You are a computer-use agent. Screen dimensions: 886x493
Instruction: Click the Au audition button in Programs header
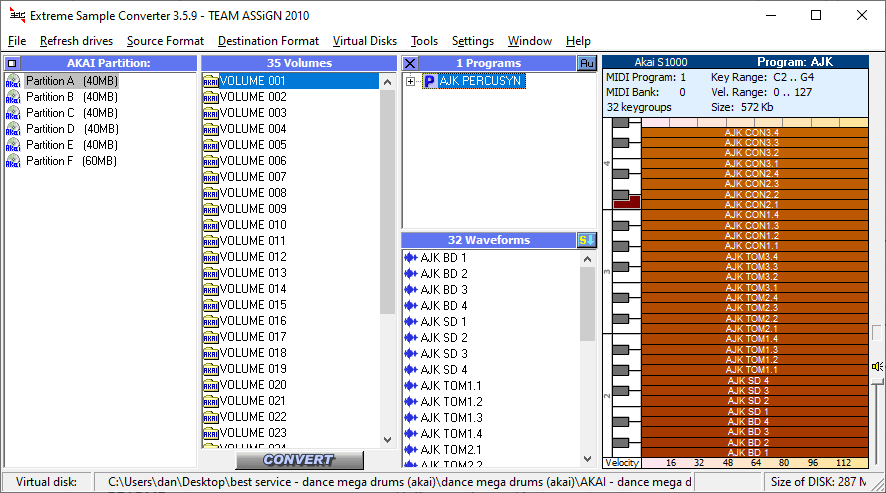[587, 63]
